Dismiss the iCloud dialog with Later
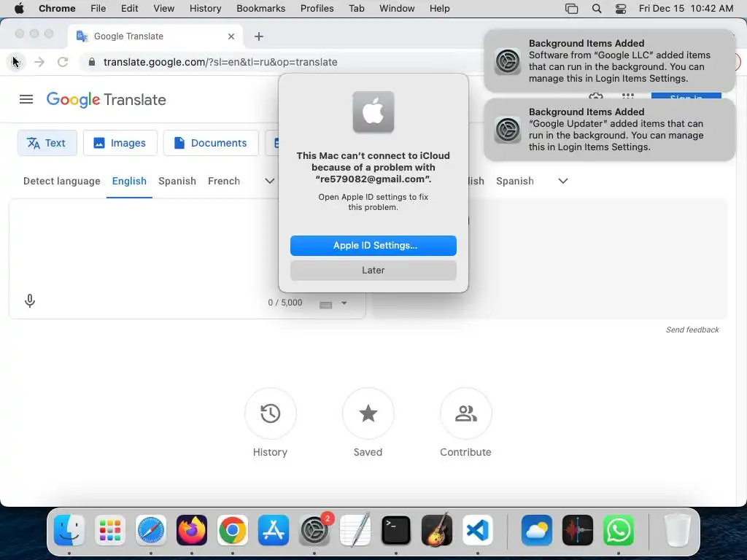This screenshot has width=747, height=560. pyautogui.click(x=373, y=271)
